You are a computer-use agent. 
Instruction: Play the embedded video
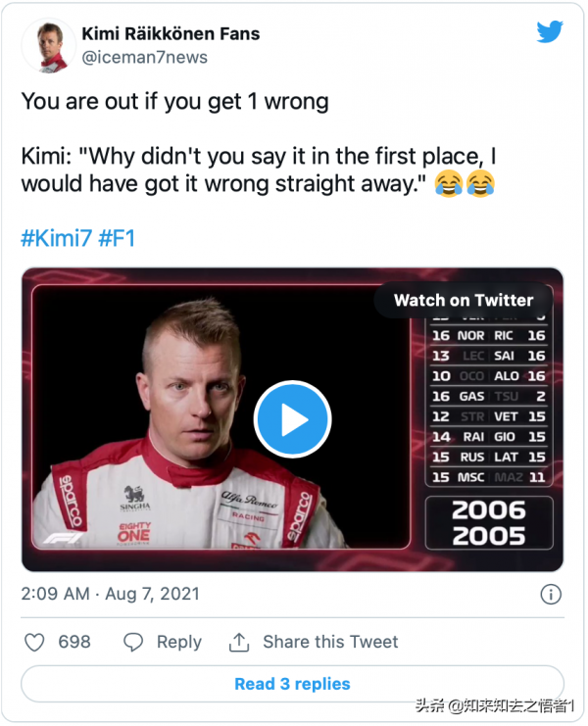tap(292, 419)
